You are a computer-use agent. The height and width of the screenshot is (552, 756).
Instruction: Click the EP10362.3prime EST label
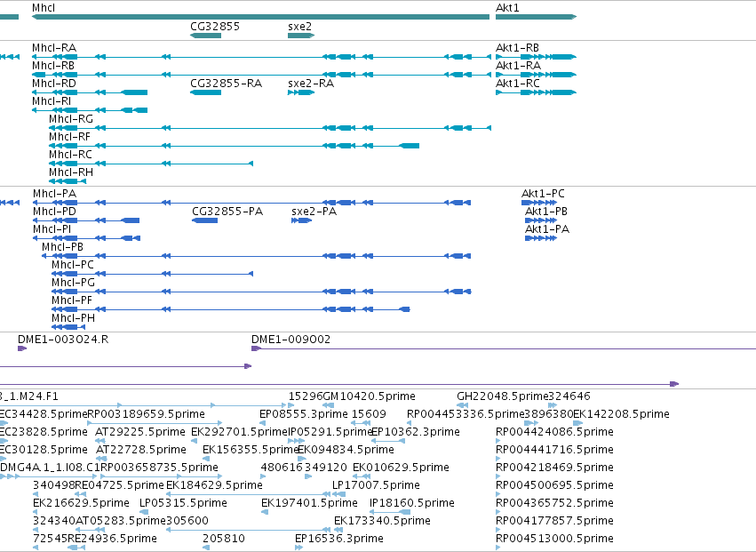point(416,431)
